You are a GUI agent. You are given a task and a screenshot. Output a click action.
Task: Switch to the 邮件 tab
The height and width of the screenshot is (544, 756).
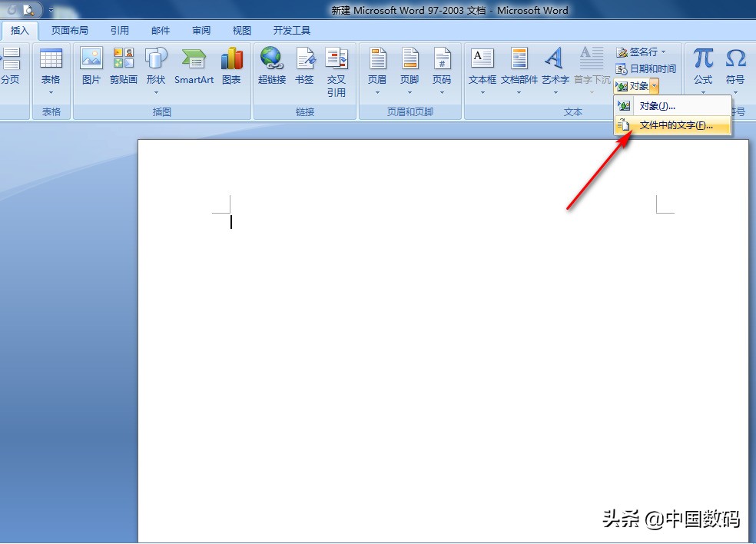click(x=161, y=31)
